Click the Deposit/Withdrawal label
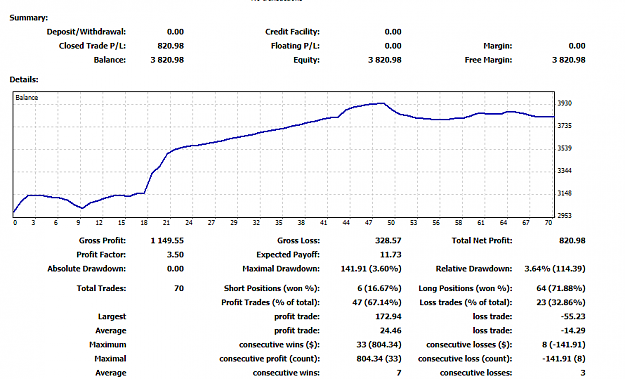625x379 pixels. pyautogui.click(x=86, y=32)
